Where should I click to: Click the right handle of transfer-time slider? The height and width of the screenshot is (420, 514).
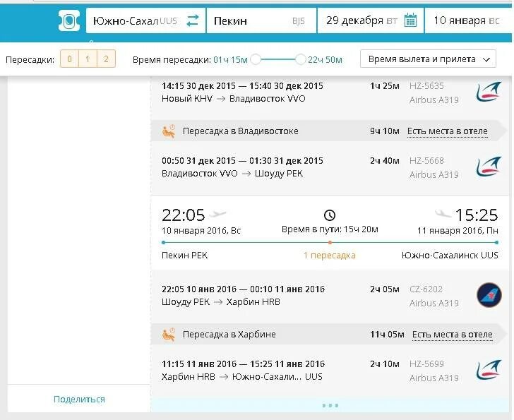[x=300, y=59]
